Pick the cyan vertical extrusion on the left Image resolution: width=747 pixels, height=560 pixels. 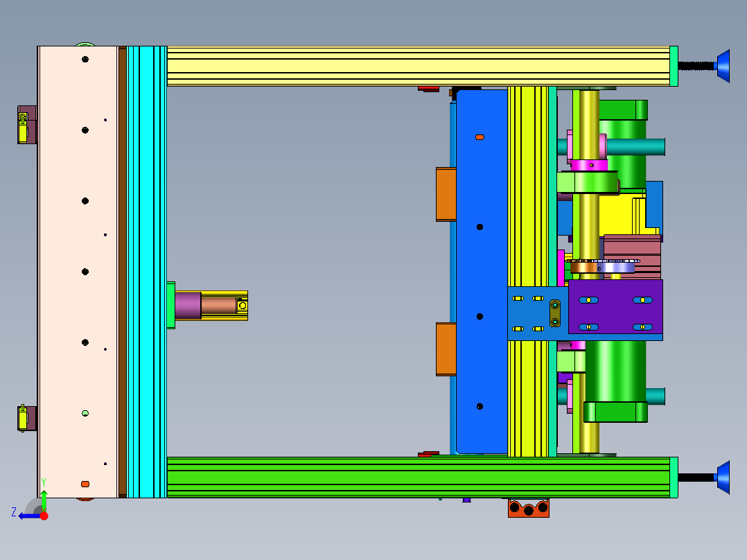click(x=147, y=272)
